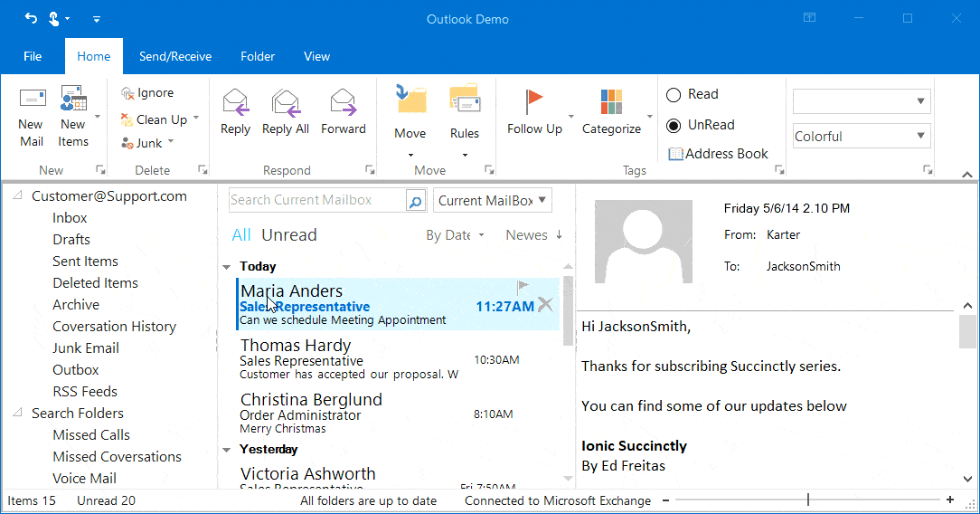Collapse the Today message group
Image resolution: width=980 pixels, height=514 pixels.
tap(227, 267)
